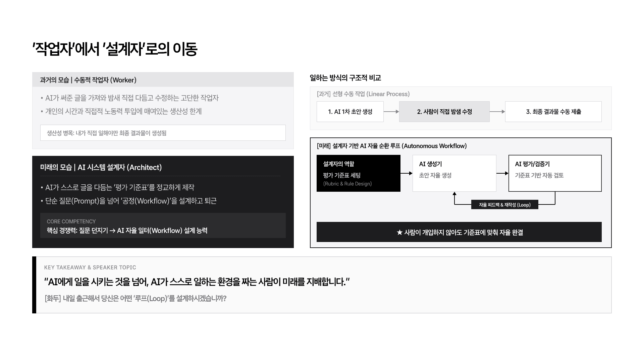The height and width of the screenshot is (362, 644).
Task: Click the 자율 피드백 & 재작성 (Loop) label
Action: (x=505, y=205)
